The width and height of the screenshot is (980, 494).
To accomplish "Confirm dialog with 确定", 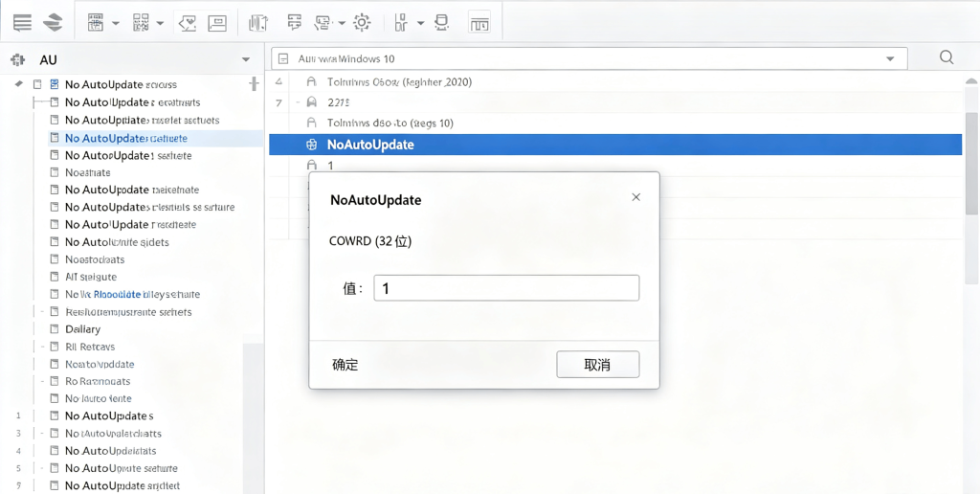I will click(x=345, y=365).
